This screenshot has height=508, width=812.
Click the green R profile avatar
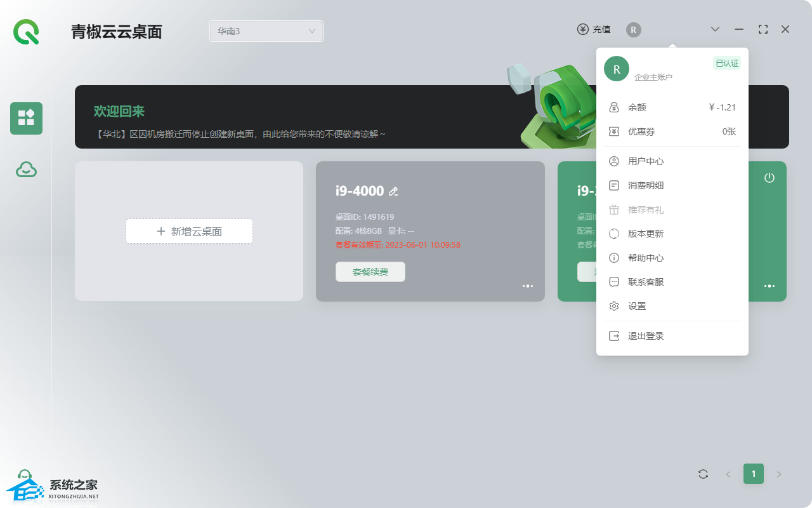[617, 69]
